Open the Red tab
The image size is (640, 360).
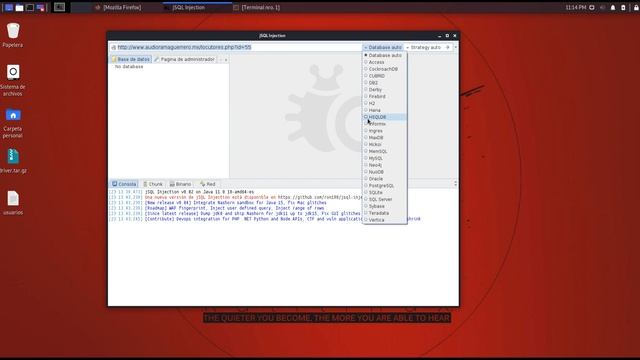[x=208, y=184]
